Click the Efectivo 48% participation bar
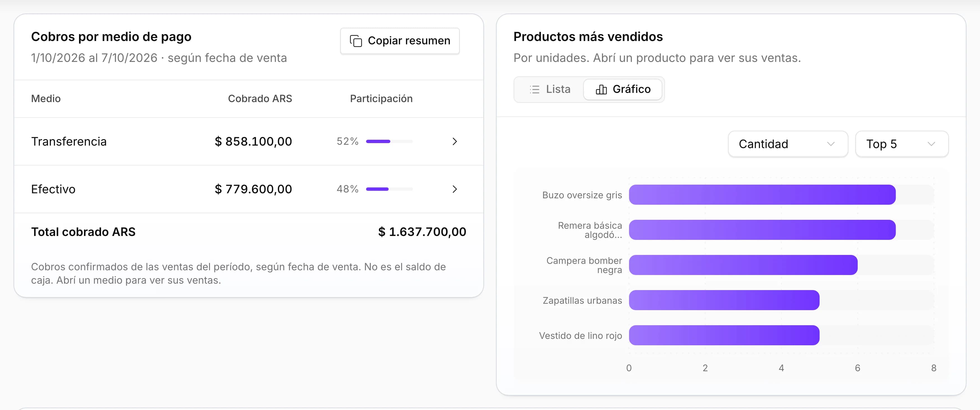 [389, 189]
